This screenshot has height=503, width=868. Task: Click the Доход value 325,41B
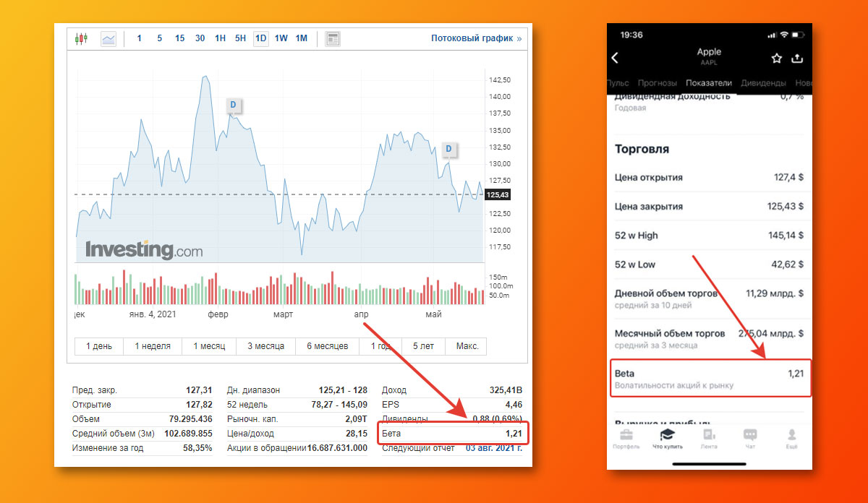[x=506, y=390]
